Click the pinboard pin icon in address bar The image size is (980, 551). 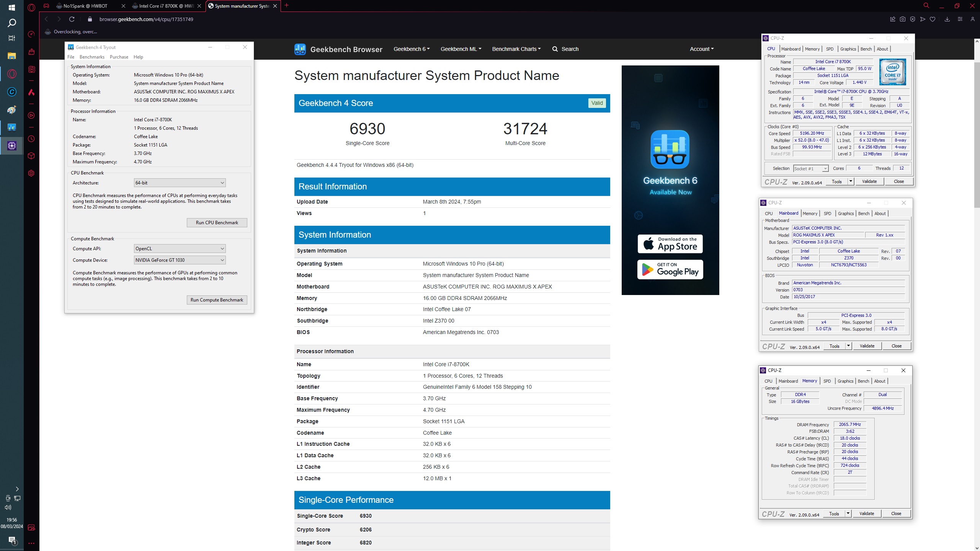893,19
